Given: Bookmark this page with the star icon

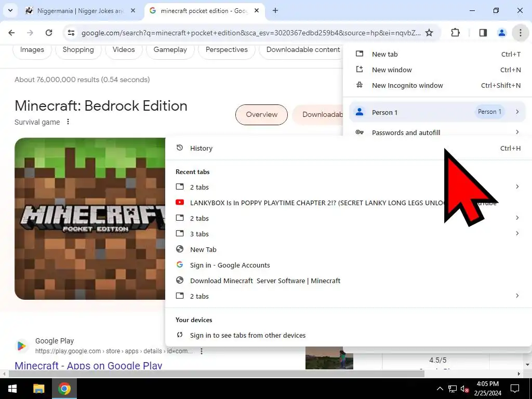Looking at the screenshot, I should point(429,33).
